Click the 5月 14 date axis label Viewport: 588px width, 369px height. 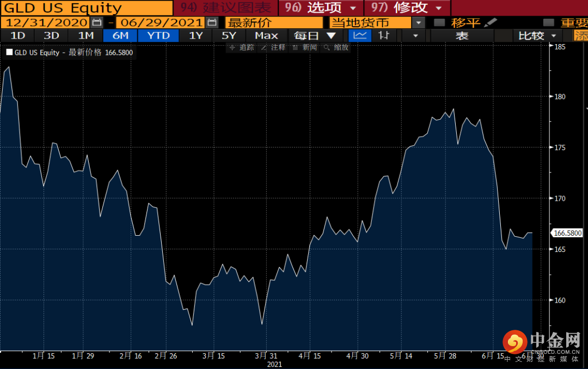(401, 356)
